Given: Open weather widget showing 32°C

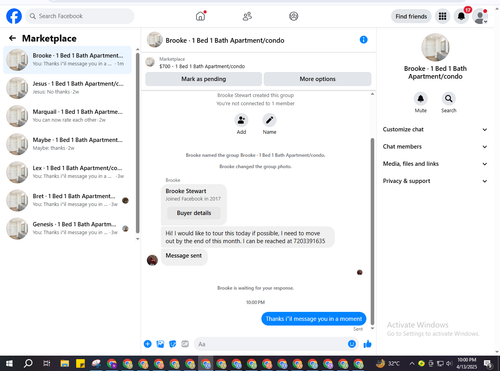Looking at the screenshot, I should point(388,363).
